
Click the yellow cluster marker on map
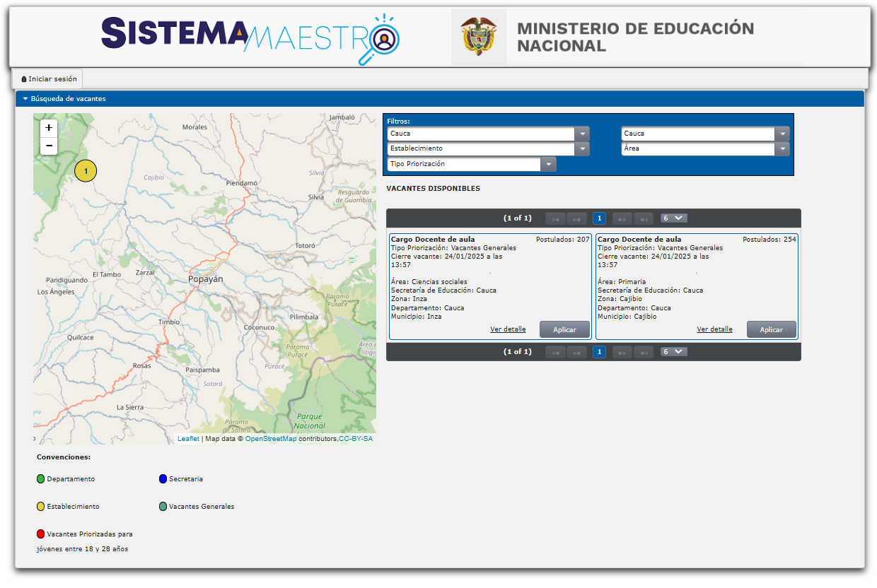pyautogui.click(x=86, y=171)
